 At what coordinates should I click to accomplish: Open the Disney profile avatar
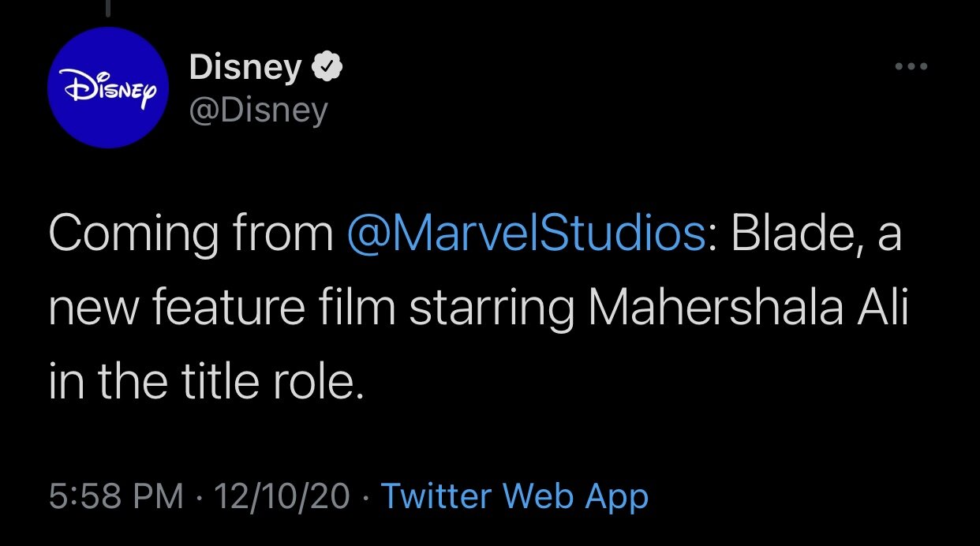107,88
